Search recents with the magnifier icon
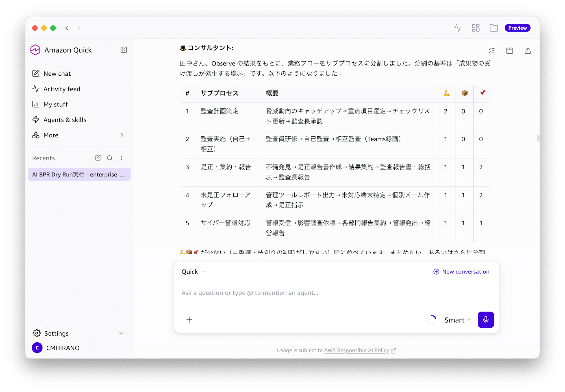 (x=110, y=158)
